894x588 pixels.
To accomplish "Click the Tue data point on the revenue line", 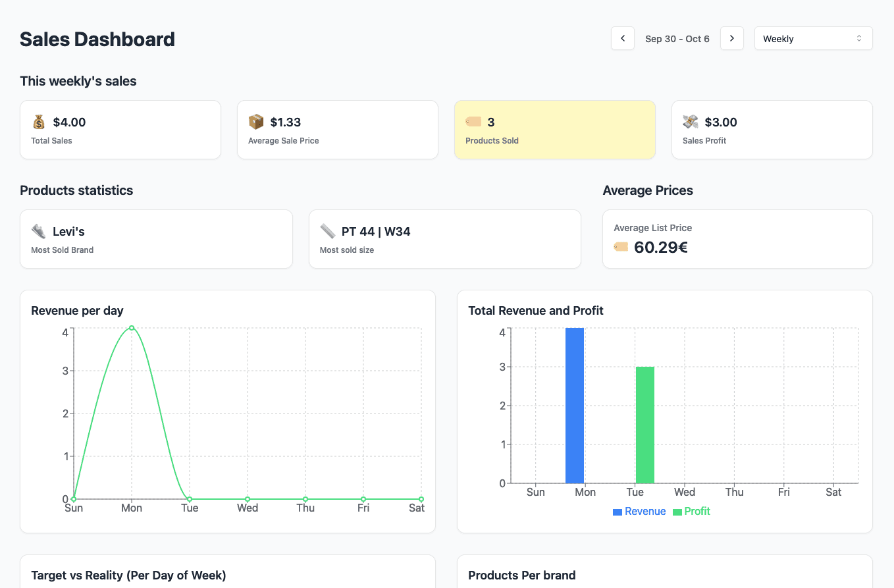I will [x=190, y=499].
